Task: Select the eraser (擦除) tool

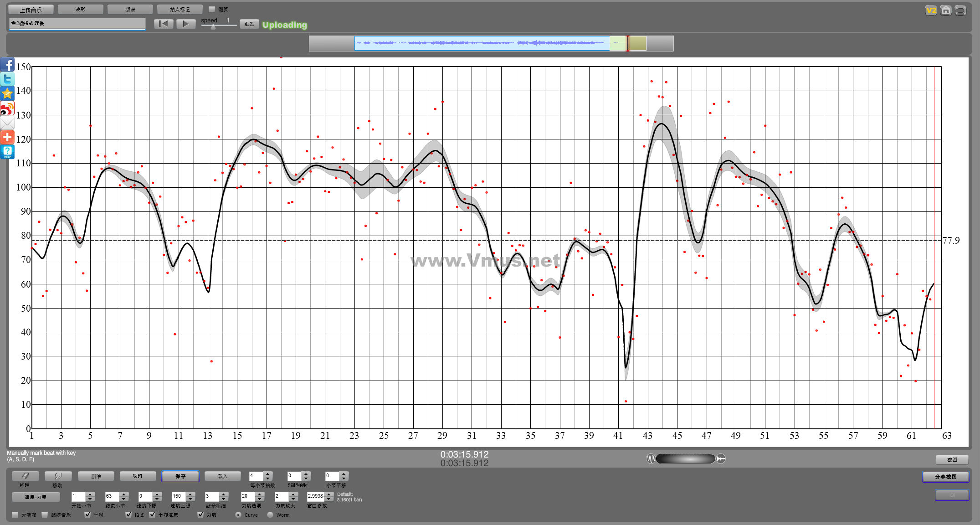Action: 25,476
